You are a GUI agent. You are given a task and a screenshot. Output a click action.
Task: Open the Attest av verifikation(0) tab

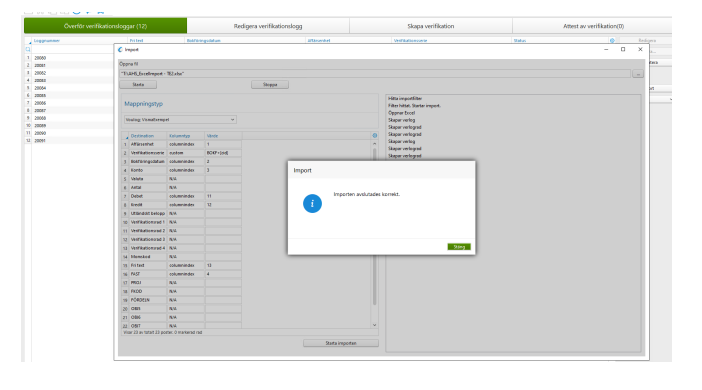pos(593,26)
